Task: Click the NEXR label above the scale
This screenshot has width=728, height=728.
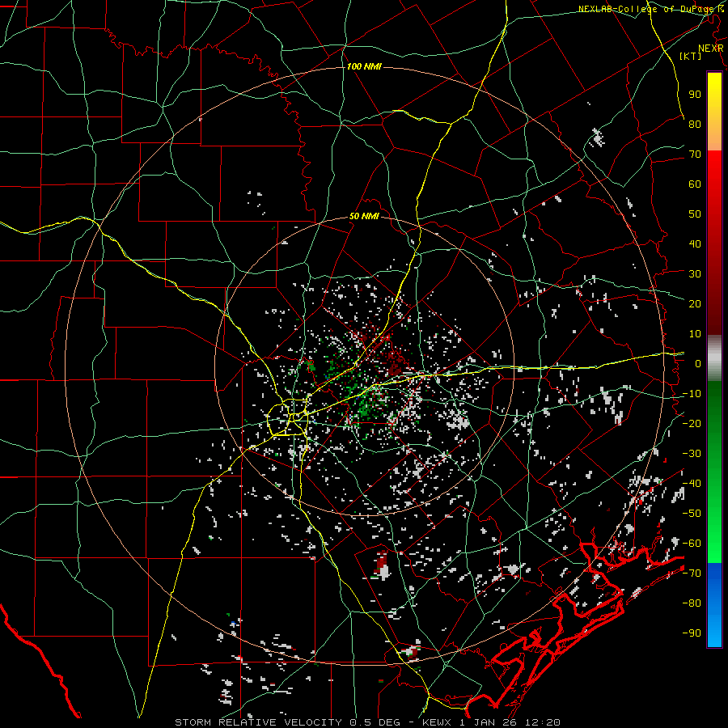Action: [x=710, y=49]
